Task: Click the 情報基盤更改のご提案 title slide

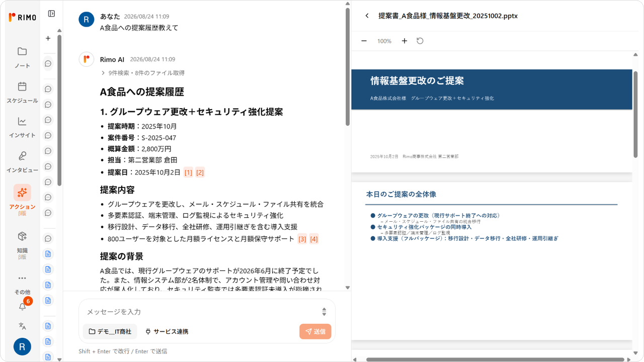Action: (x=417, y=80)
